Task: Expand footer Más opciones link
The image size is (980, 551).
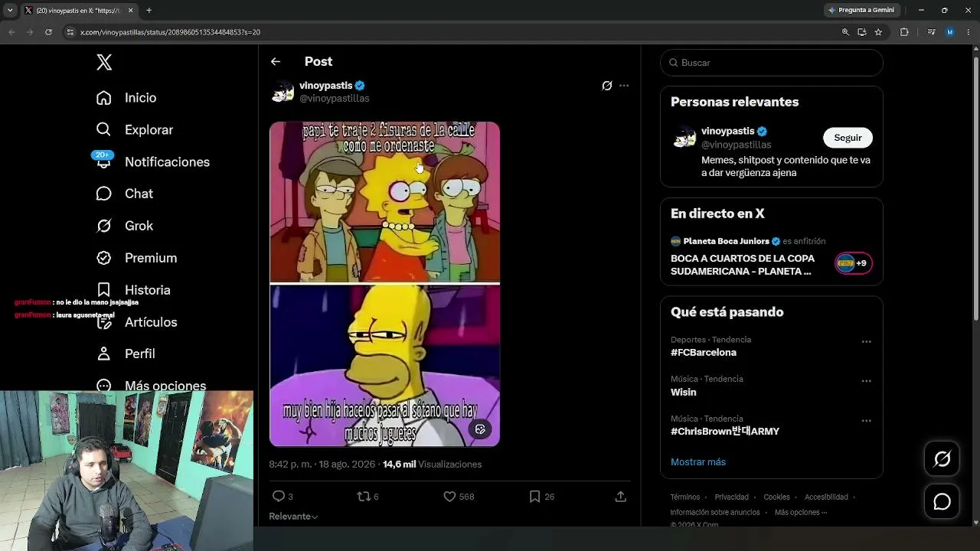Action: [801, 512]
